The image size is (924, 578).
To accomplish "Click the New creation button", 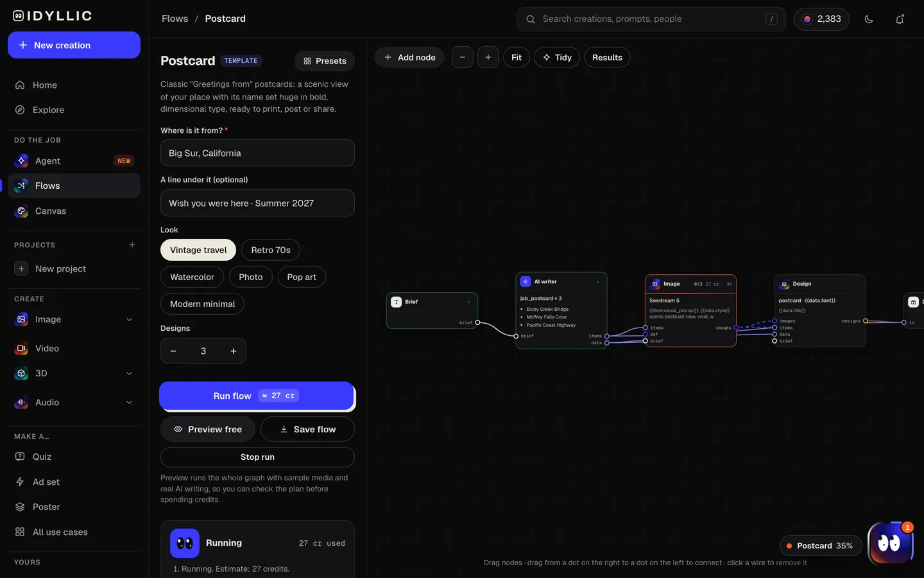I will 74,45.
